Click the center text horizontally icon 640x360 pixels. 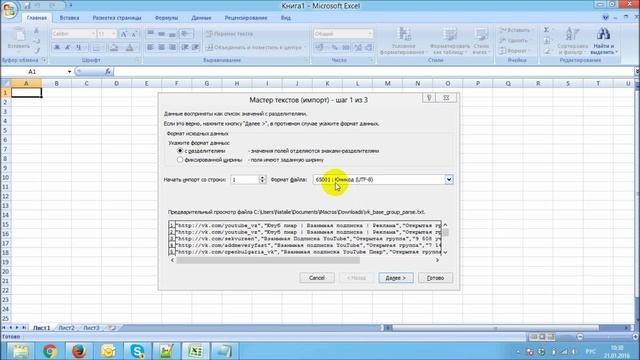pyautogui.click(x=161, y=47)
